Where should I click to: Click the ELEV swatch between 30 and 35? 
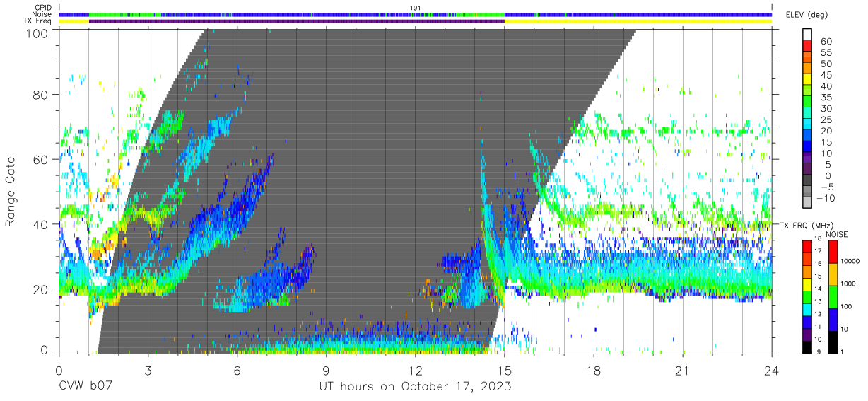(x=807, y=102)
